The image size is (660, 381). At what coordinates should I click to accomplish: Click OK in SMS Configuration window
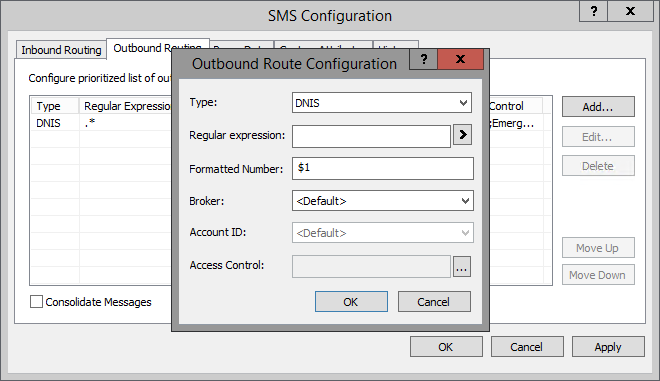[446, 346]
